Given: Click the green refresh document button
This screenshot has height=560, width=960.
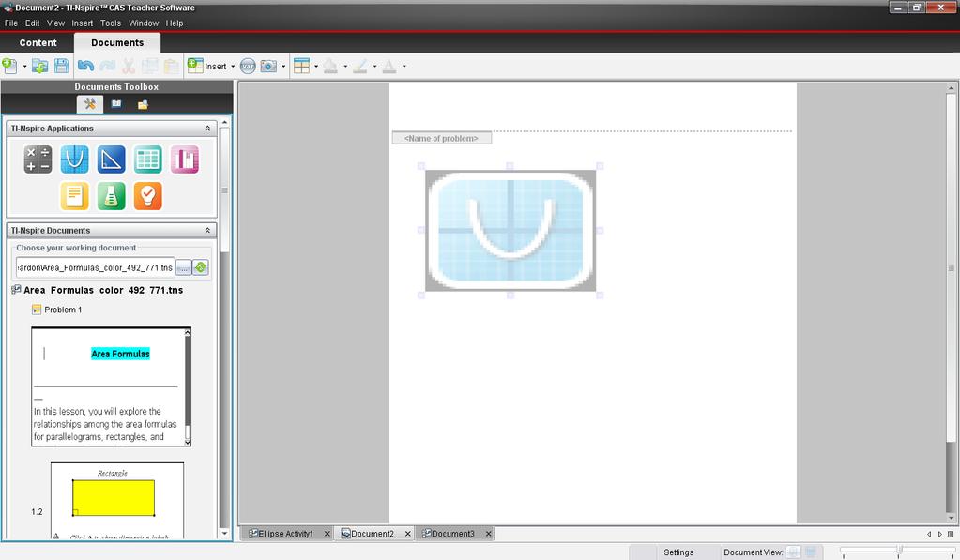Looking at the screenshot, I should (201, 267).
